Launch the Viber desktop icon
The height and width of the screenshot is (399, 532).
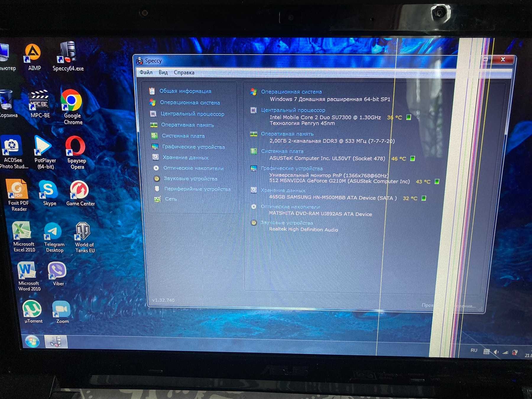57,274
